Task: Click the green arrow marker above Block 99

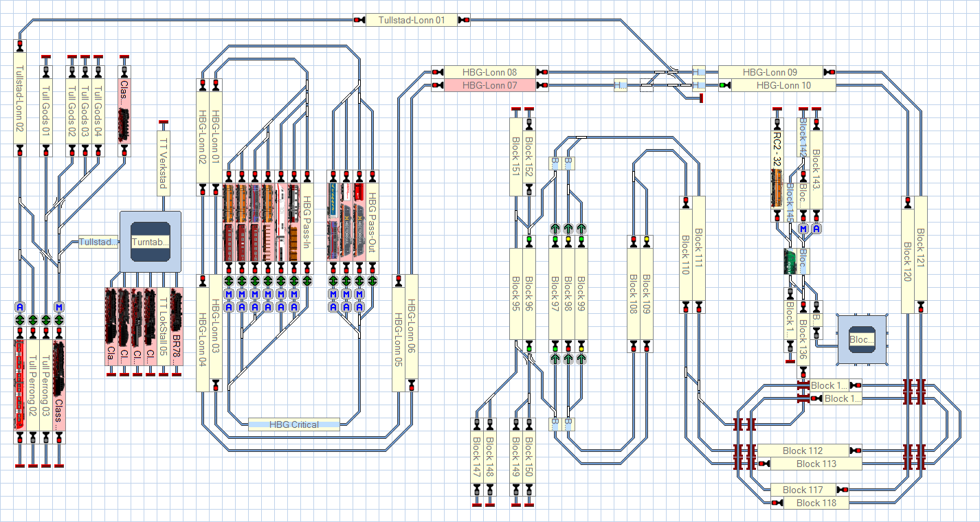Action: point(581,228)
